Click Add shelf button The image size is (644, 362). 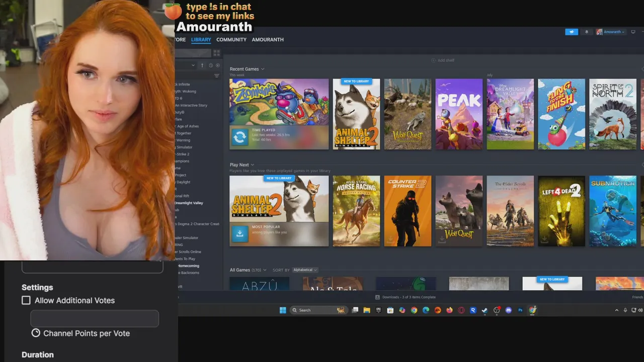pyautogui.click(x=443, y=60)
